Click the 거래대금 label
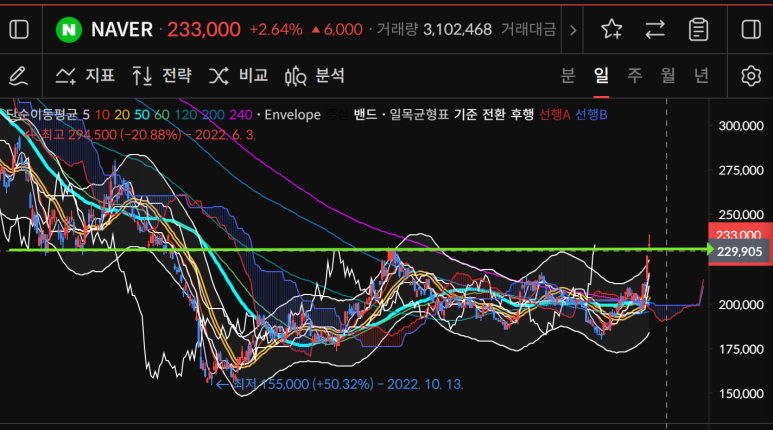773x430 pixels. tap(528, 30)
